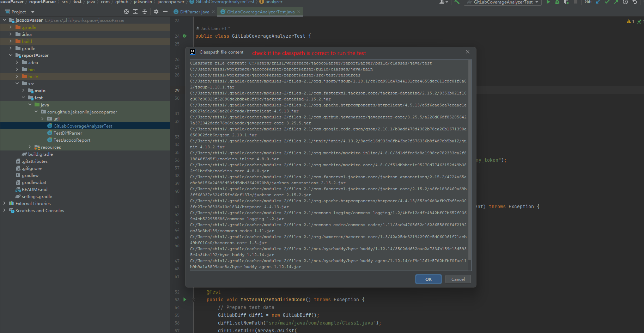Screen dimensions: 644x333
Task: Click Git Rollback undo arrow icon
Action: [x=634, y=2]
